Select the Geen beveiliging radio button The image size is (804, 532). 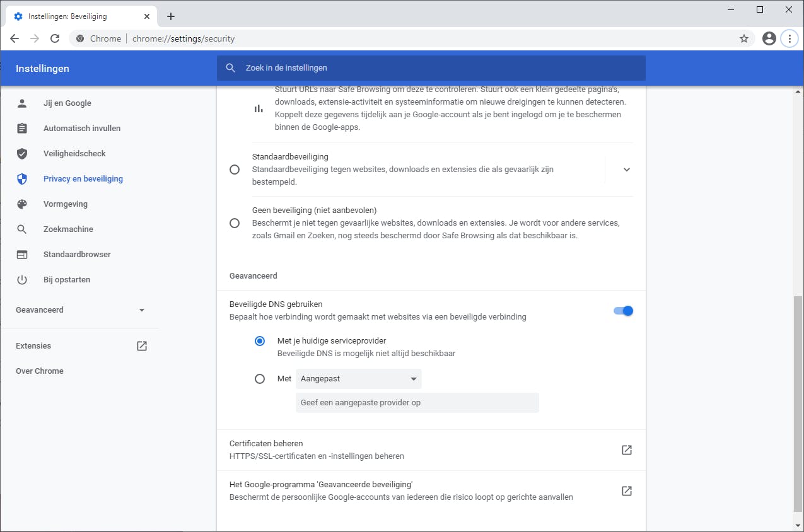click(x=235, y=223)
